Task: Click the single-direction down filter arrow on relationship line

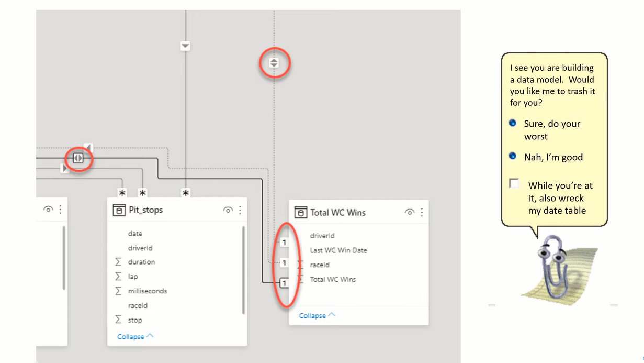Action: [x=185, y=46]
